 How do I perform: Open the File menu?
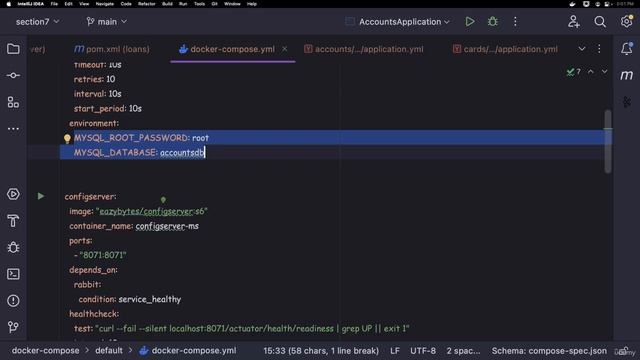pos(54,4)
